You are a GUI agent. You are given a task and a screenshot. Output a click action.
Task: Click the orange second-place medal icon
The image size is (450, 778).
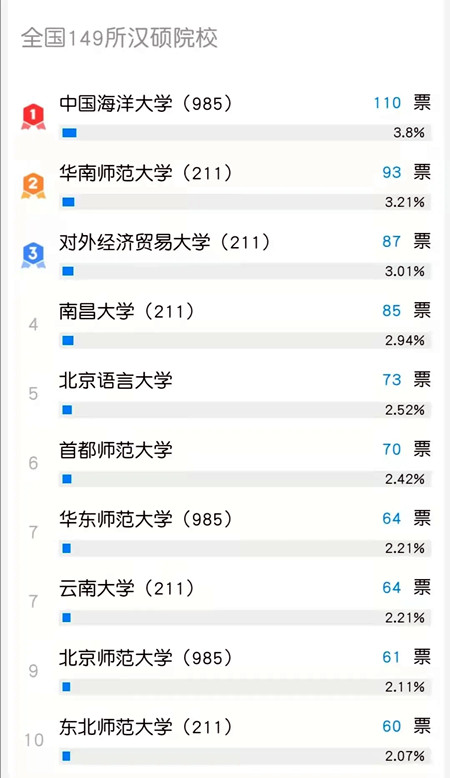coord(33,186)
